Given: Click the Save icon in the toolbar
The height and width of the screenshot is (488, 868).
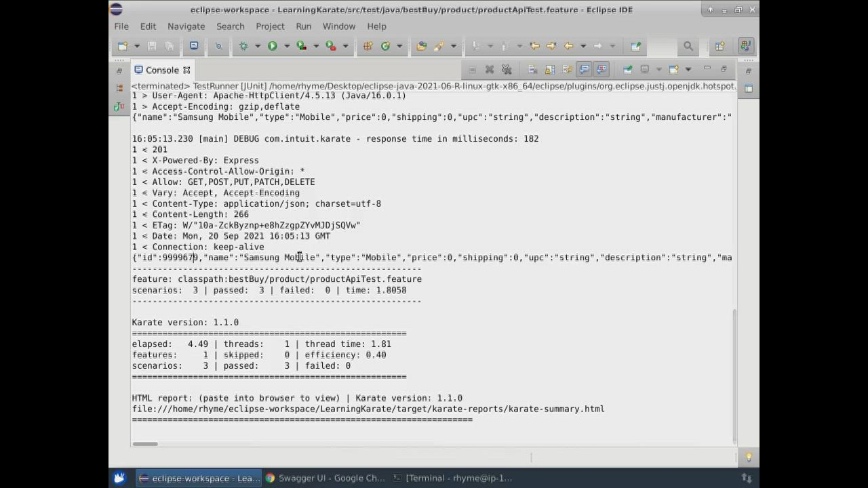Looking at the screenshot, I should point(152,46).
